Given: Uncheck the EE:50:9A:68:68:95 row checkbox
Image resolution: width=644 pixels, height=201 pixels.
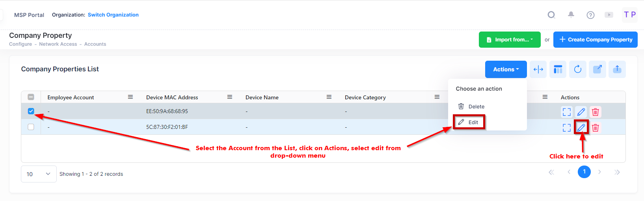Looking at the screenshot, I should click(31, 111).
